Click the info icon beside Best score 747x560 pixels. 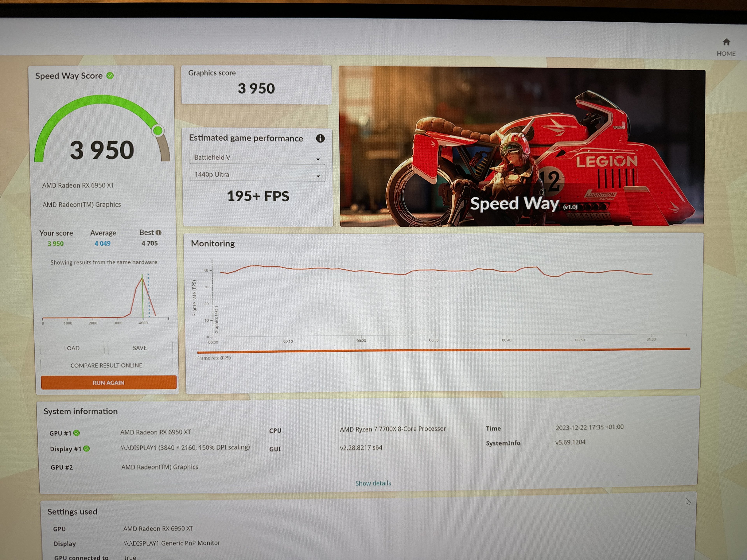pyautogui.click(x=159, y=233)
